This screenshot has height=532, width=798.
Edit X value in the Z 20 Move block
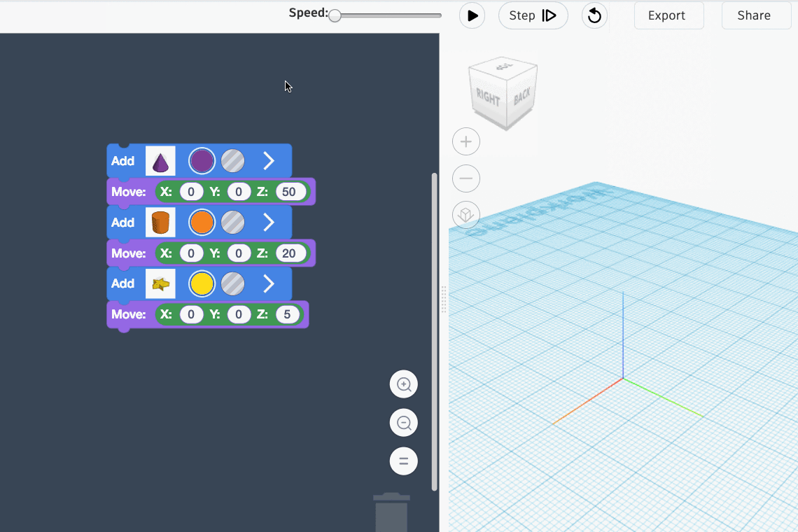pos(191,253)
